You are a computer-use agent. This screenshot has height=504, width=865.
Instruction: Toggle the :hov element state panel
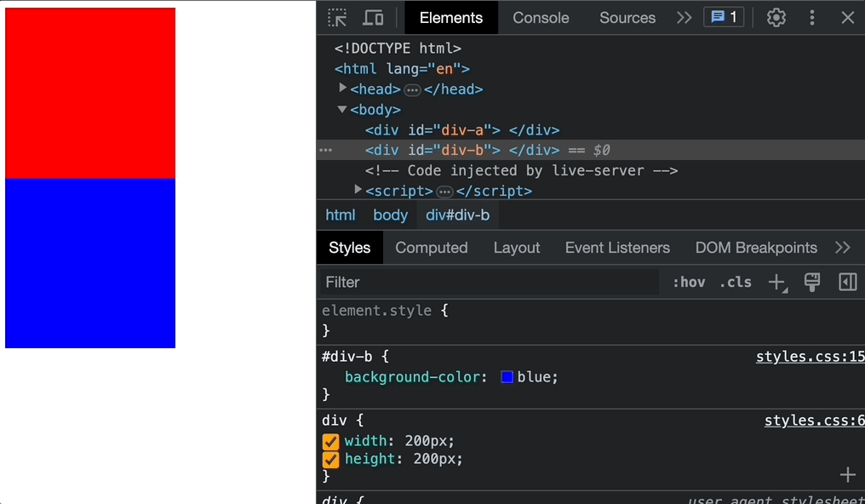[x=688, y=283]
